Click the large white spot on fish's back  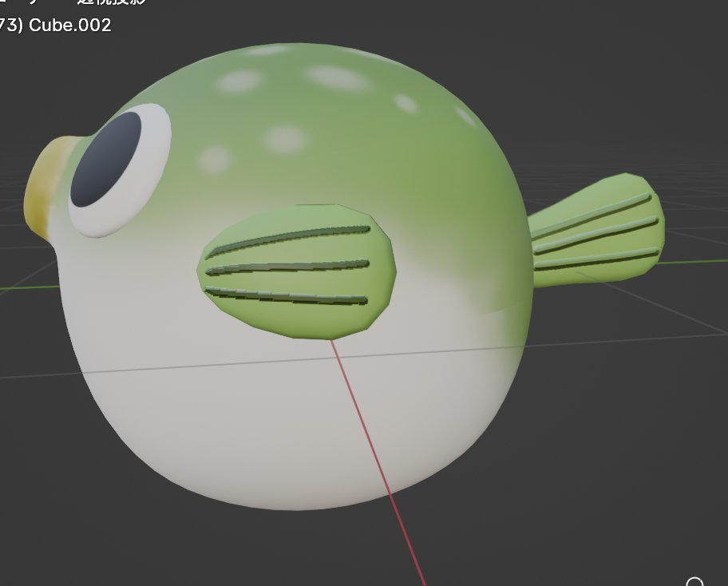pos(335,77)
